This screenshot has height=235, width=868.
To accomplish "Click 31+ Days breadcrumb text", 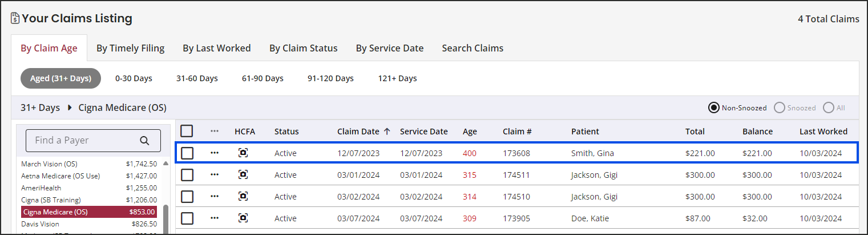I will click(40, 107).
